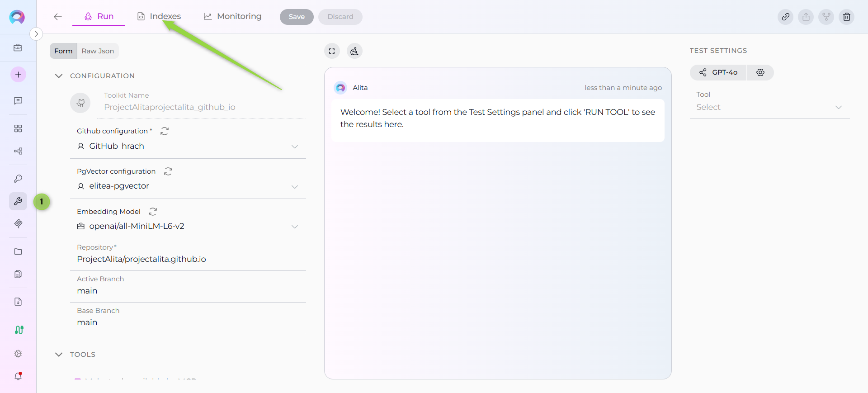Click the Save button
This screenshot has width=868, height=393.
coord(297,17)
